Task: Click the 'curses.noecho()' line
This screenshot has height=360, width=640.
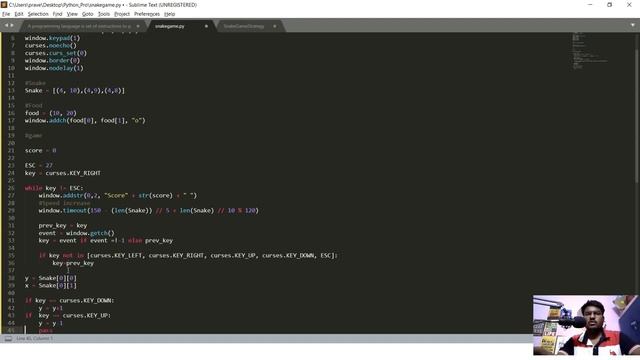Action: tap(51, 46)
